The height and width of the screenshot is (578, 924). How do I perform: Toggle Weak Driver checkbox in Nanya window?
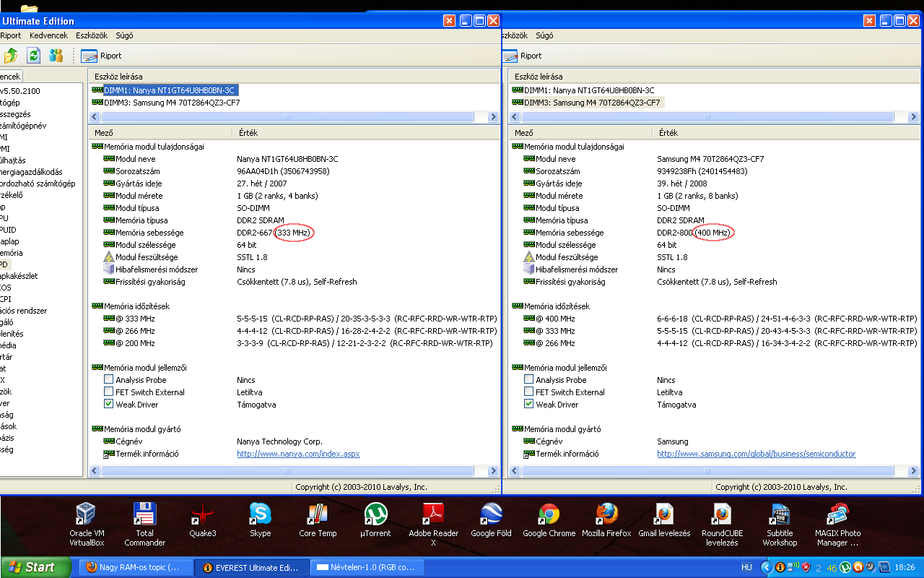pos(108,404)
